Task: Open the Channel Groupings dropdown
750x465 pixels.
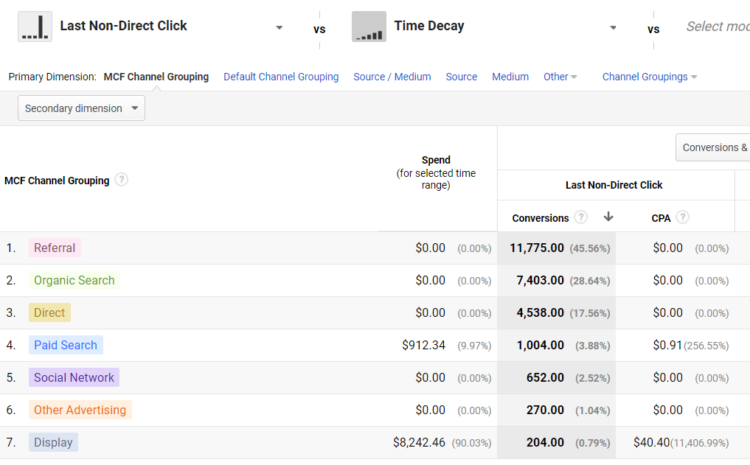Action: coord(650,77)
